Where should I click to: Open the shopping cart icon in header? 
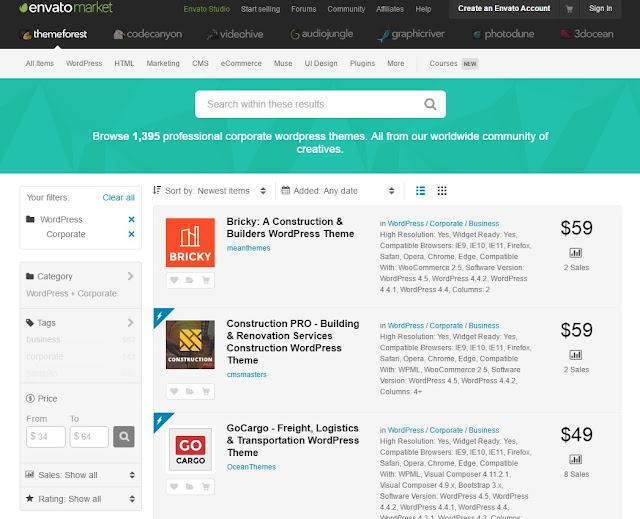[x=569, y=9]
